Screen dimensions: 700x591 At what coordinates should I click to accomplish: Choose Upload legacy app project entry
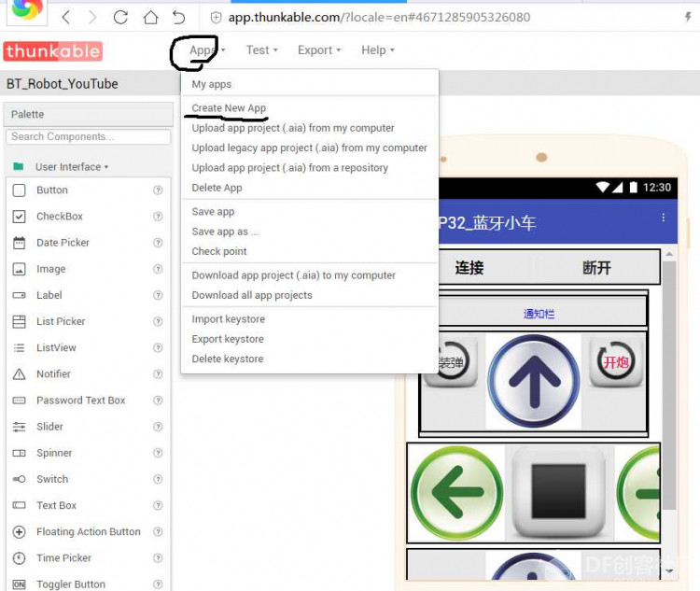[x=309, y=148]
